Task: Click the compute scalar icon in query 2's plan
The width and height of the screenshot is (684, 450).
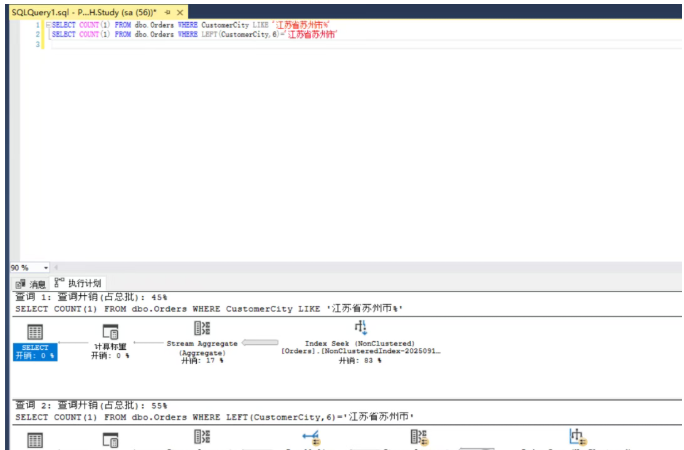Action: [110, 440]
